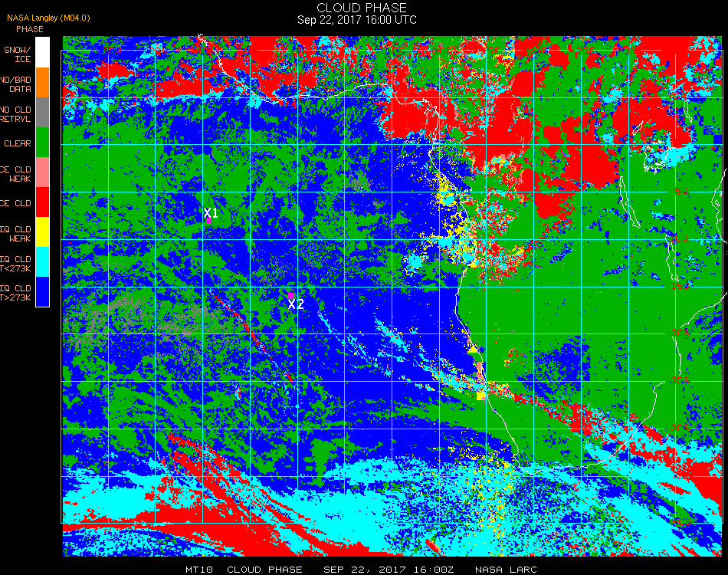Click the 25S latitude label
728x575 pixels.
pos(680,381)
